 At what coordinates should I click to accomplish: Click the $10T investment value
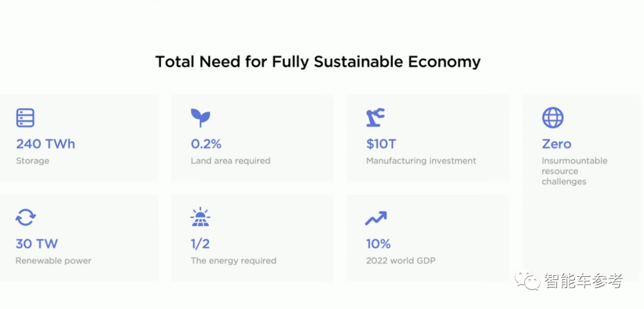point(381,144)
